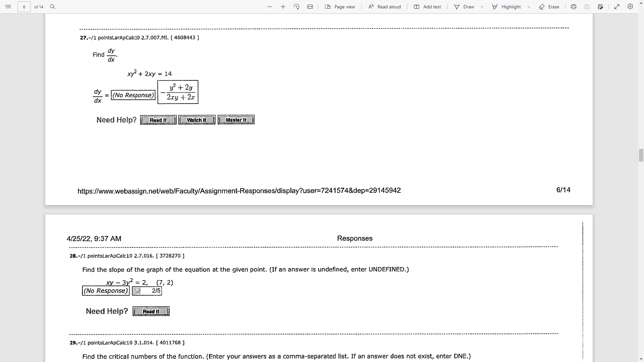Enter full screen mode
Image resolution: width=644 pixels, height=362 pixels.
pos(616,7)
